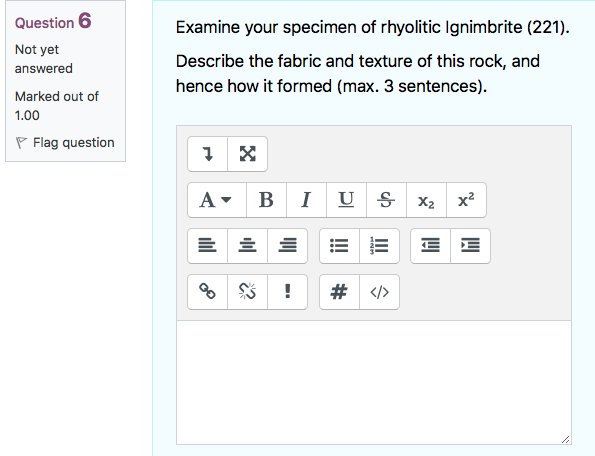Click into the answer text area
This screenshot has height=456, width=595.
coord(374,382)
